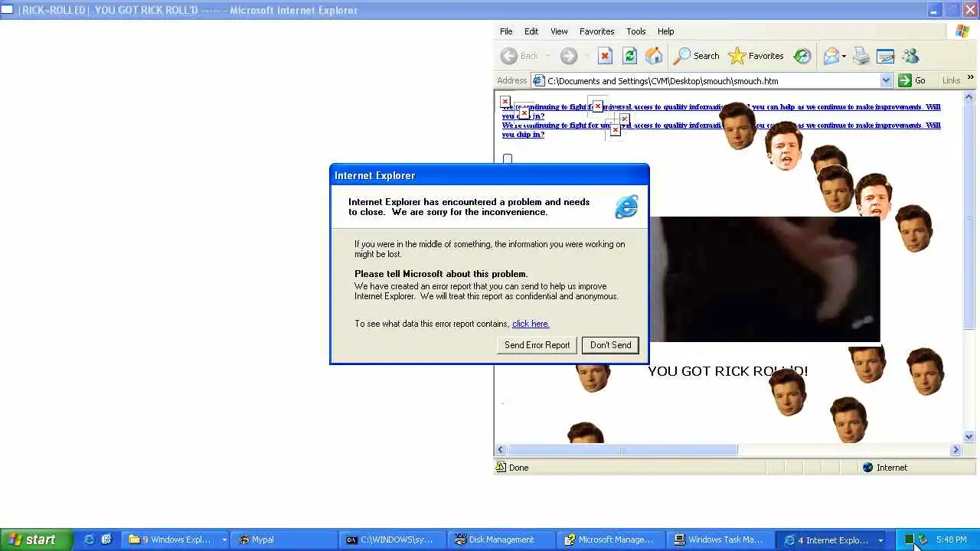Click the 5:48 PM system clock

(951, 540)
